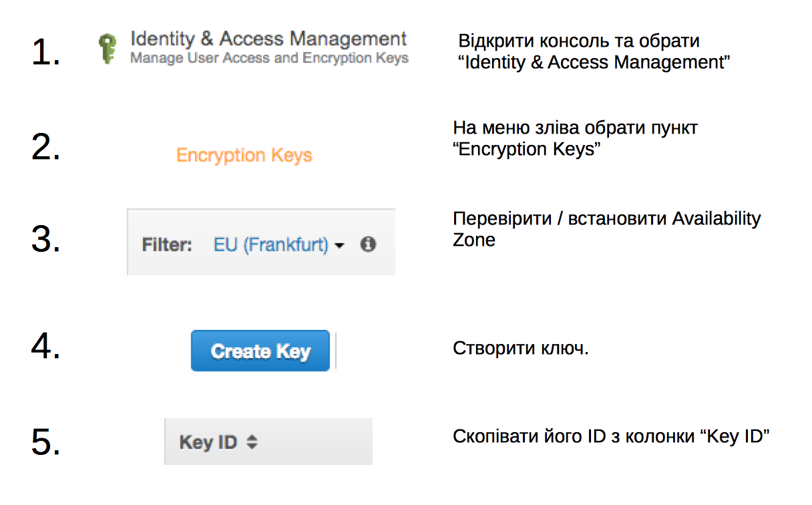Click the caret next to EU (Frankfurt)
The height and width of the screenshot is (505, 812).
[340, 245]
